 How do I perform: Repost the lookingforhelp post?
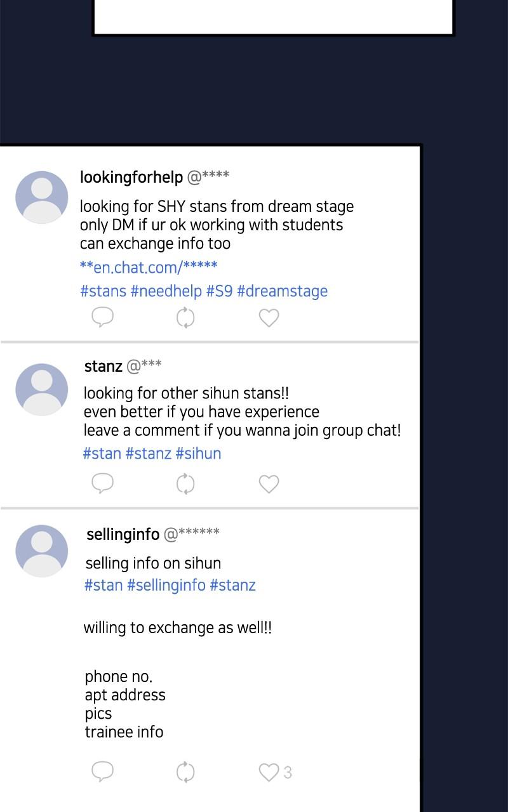(x=185, y=317)
